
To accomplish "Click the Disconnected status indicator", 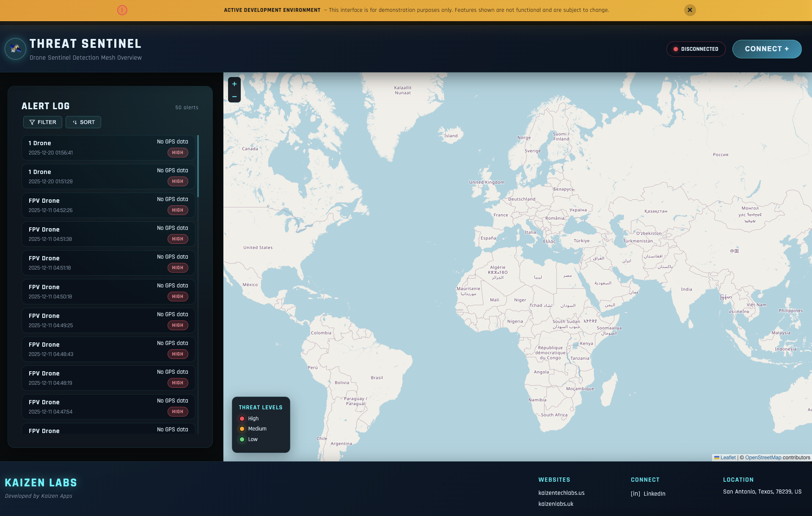I will pyautogui.click(x=696, y=49).
